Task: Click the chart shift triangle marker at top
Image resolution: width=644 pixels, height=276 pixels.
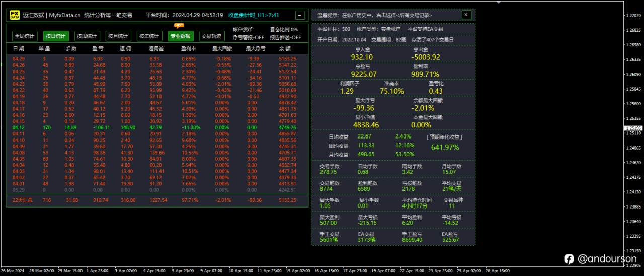Action: (499, 2)
